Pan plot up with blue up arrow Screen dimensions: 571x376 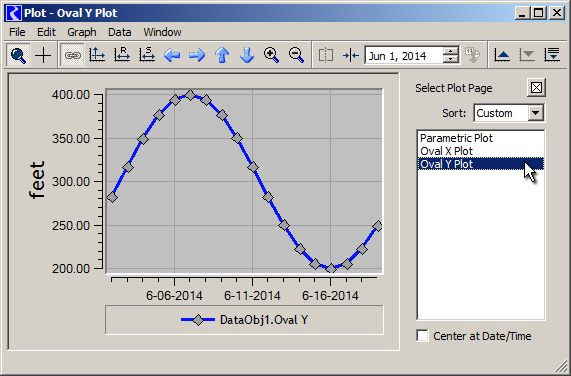[222, 55]
